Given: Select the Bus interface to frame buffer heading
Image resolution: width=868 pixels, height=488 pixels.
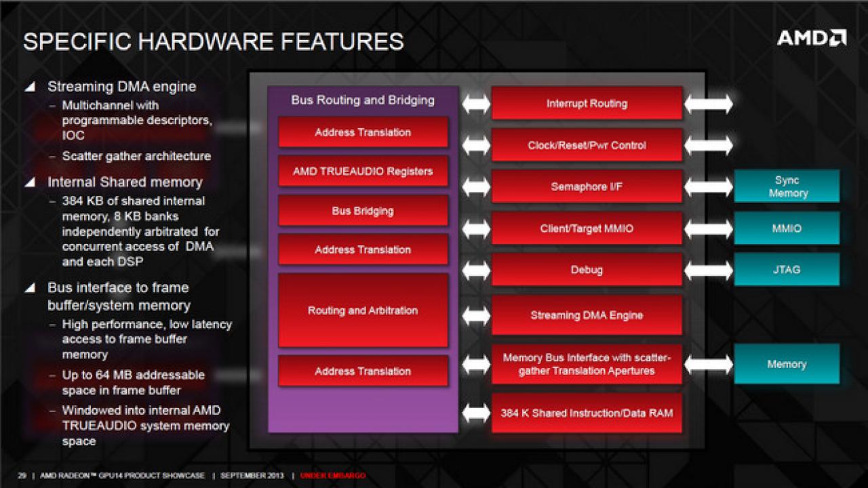Looking at the screenshot, I should (x=119, y=296).
